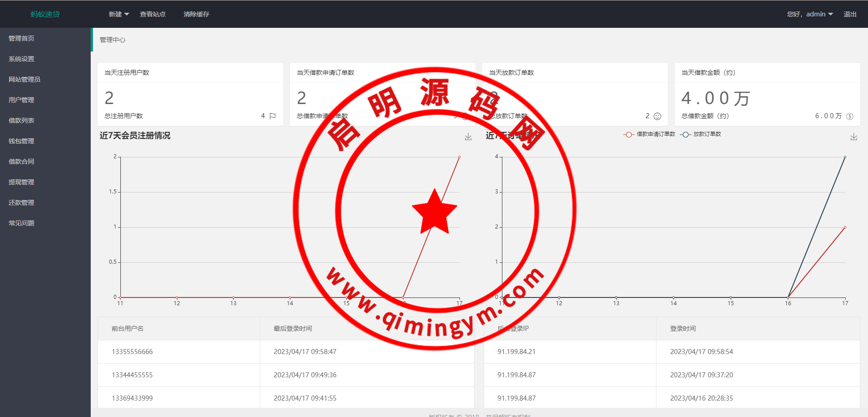Open the admin user dropdown
Image resolution: width=868 pixels, height=417 pixels.
pyautogui.click(x=810, y=14)
